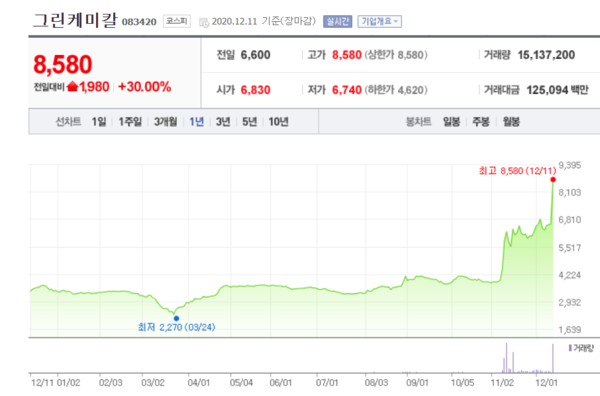Click the red 최고 point marker on chart
Viewport: 600px width, 396px height.
[x=553, y=179]
